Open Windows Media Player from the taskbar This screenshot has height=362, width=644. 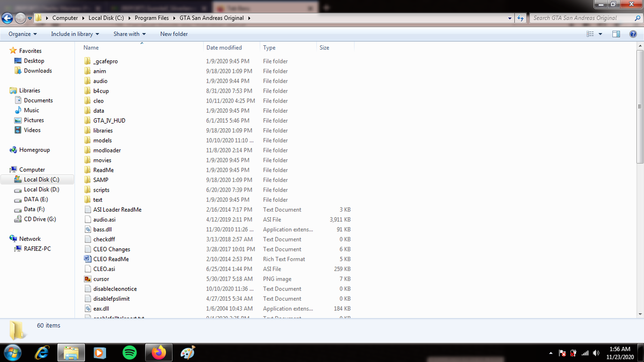100,352
